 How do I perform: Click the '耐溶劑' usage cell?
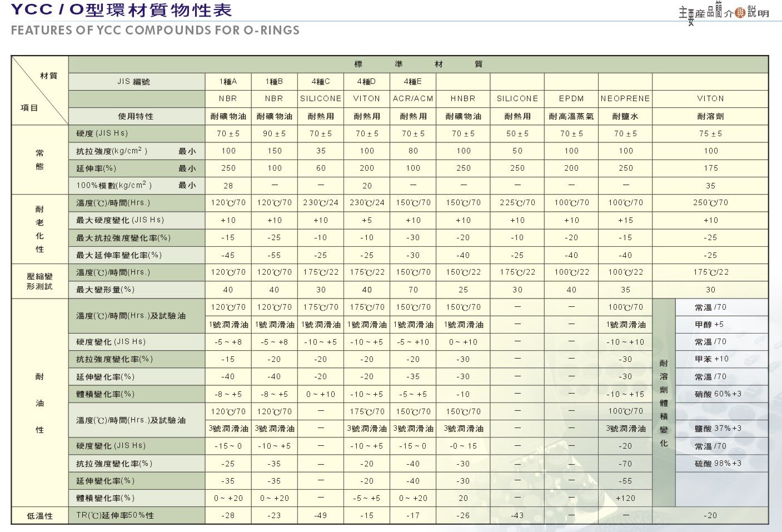point(711,116)
